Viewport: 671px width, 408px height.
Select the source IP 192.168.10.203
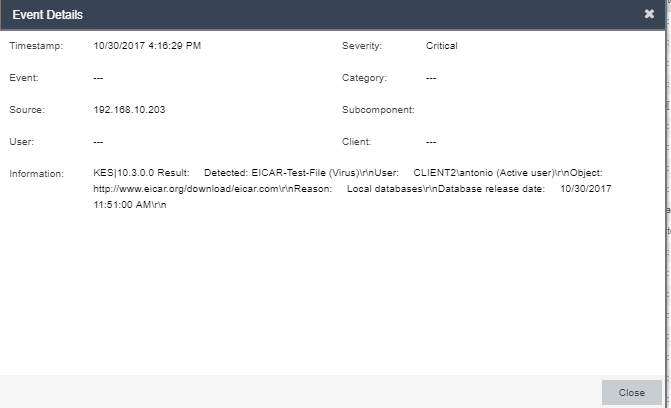[x=129, y=109]
